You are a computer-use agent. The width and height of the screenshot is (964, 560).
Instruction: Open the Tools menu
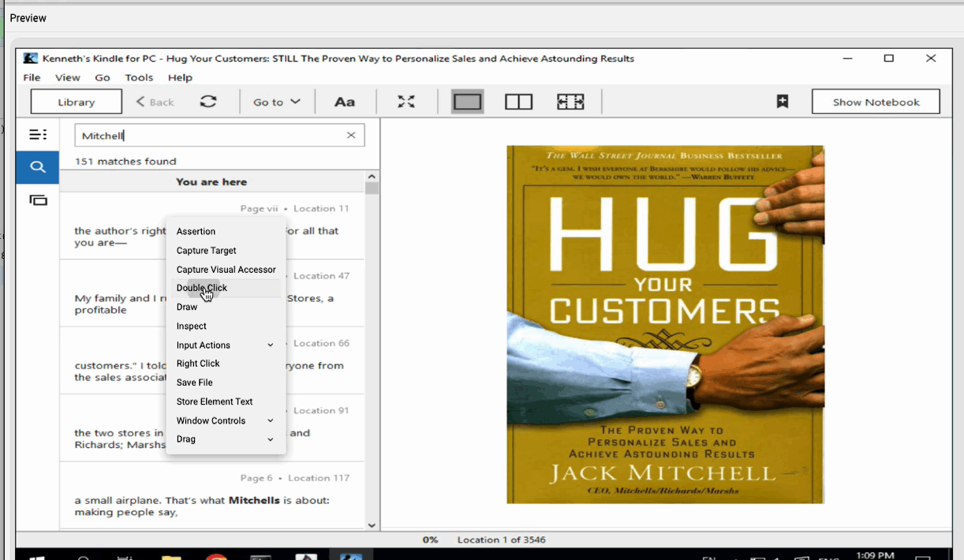[x=139, y=77]
